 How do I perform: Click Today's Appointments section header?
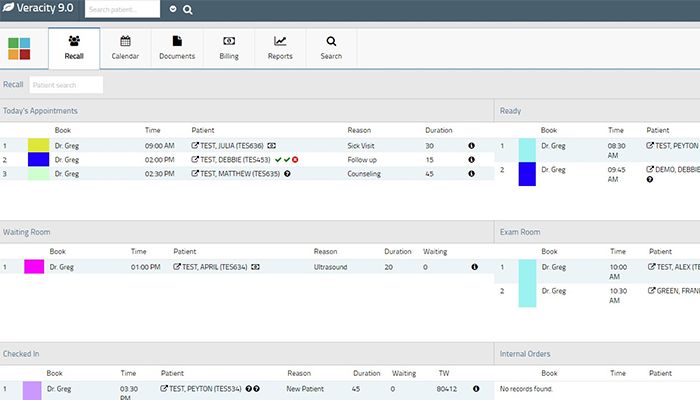(40, 111)
